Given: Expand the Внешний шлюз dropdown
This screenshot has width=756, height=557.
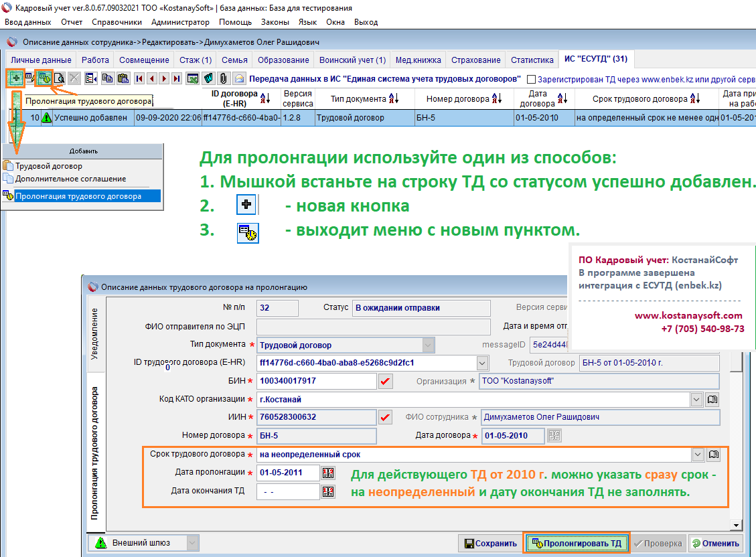Looking at the screenshot, I should click(x=192, y=543).
